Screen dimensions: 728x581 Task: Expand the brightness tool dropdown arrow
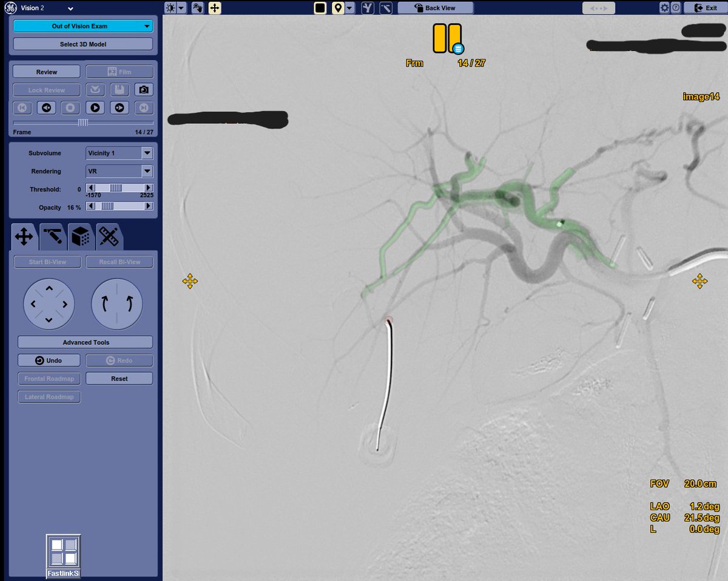(181, 8)
